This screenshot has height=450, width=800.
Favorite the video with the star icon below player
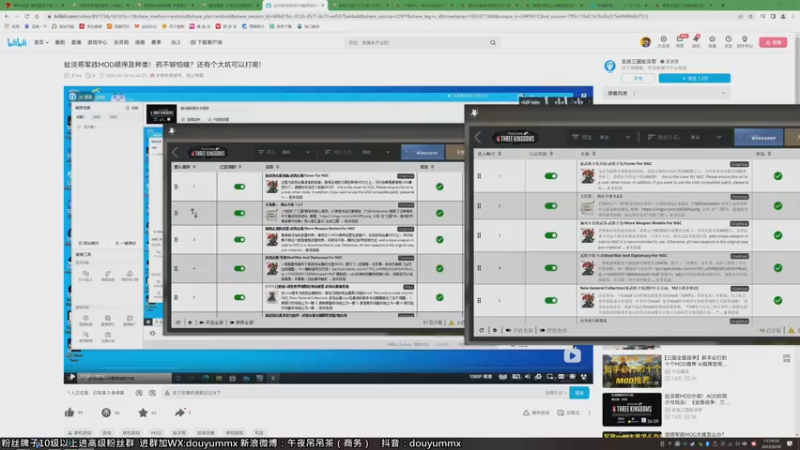click(143, 412)
